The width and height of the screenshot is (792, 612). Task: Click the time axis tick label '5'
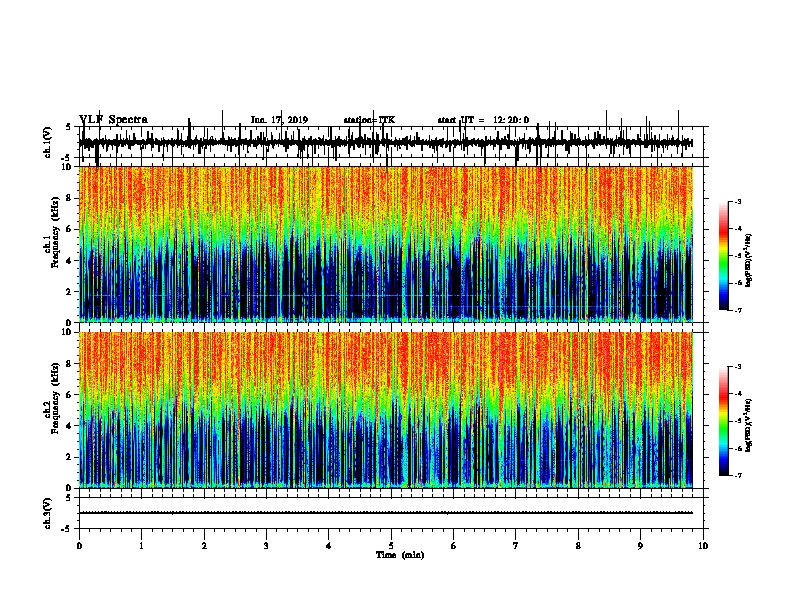(391, 546)
